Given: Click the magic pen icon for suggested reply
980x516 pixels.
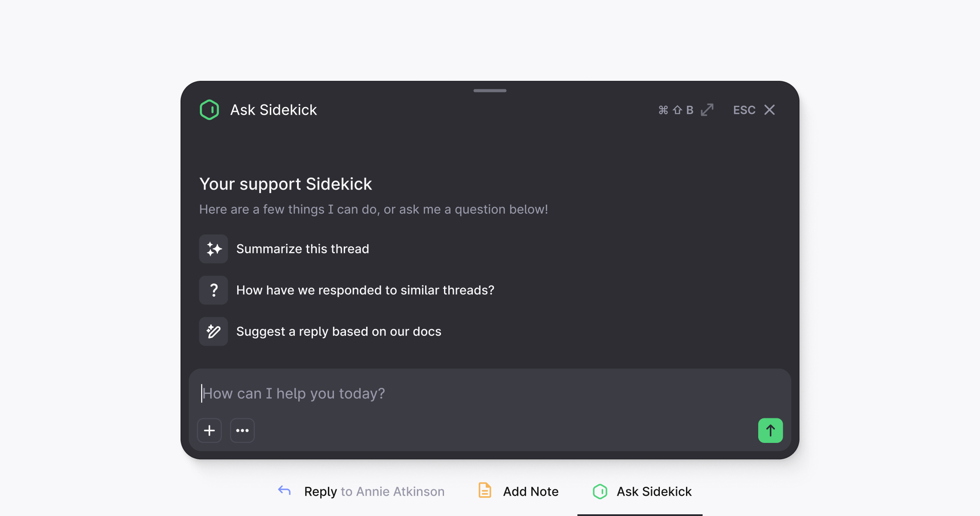Looking at the screenshot, I should [x=214, y=332].
